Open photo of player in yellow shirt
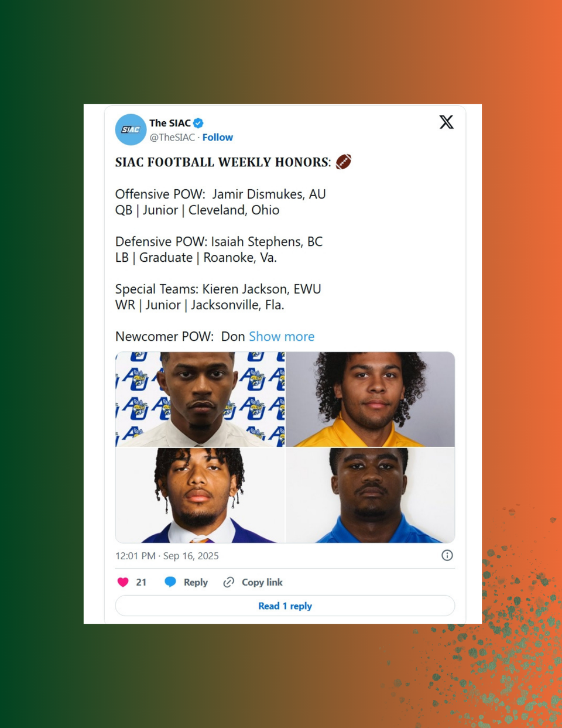 (371, 399)
